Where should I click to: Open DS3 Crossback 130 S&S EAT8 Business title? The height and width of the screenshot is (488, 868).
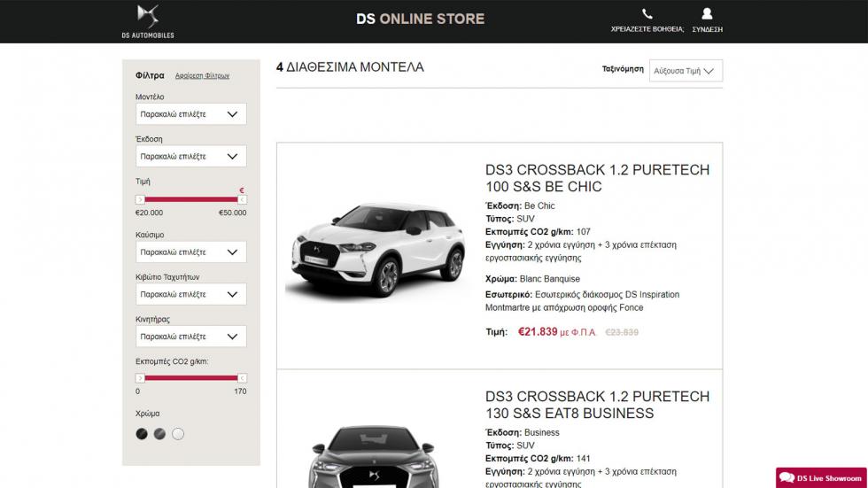597,405
